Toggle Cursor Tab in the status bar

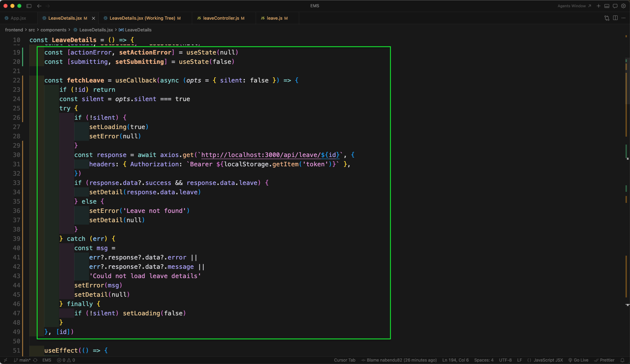pyautogui.click(x=344, y=360)
